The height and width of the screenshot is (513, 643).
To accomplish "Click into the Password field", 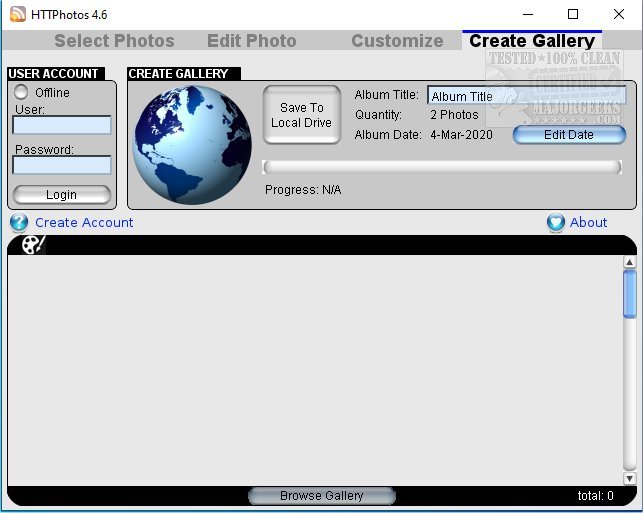I will point(62,165).
